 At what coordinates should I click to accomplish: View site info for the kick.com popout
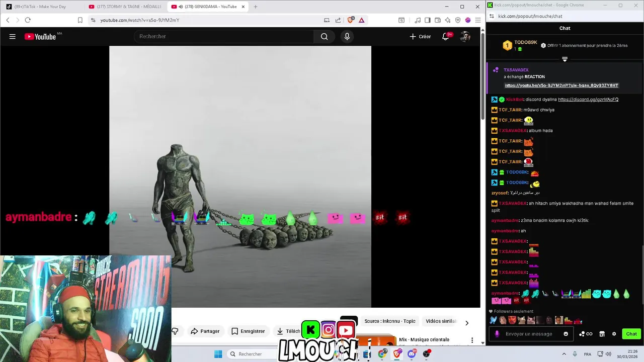tap(492, 16)
